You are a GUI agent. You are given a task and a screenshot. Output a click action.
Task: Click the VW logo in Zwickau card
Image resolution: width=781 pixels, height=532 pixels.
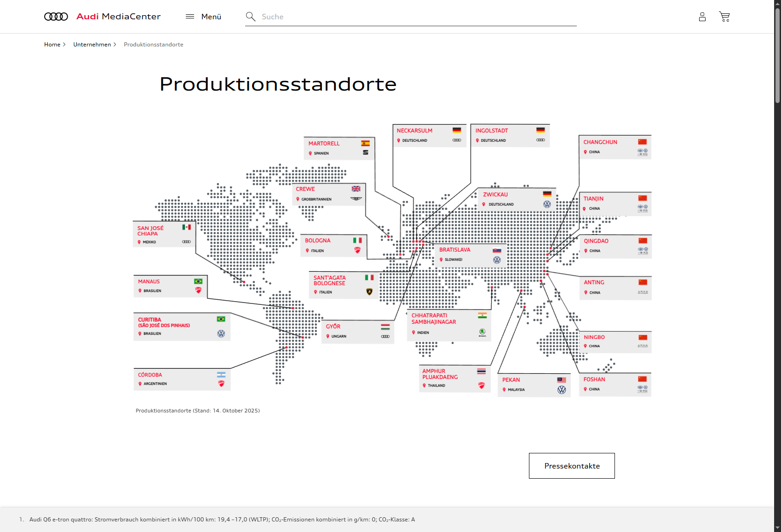point(547,204)
